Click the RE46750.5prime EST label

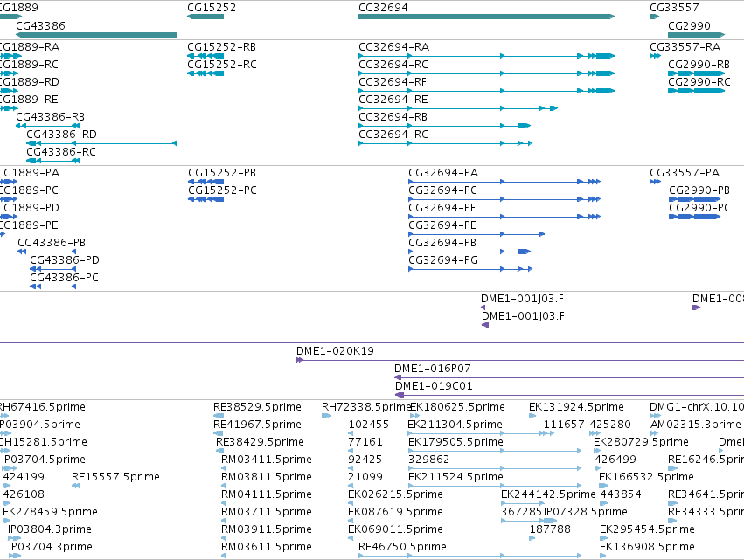[402, 547]
